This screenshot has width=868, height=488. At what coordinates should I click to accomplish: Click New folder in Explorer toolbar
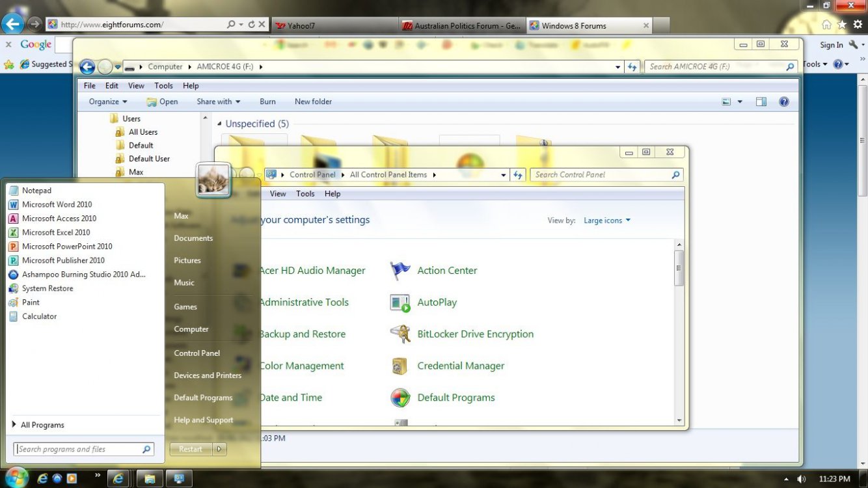coord(313,102)
